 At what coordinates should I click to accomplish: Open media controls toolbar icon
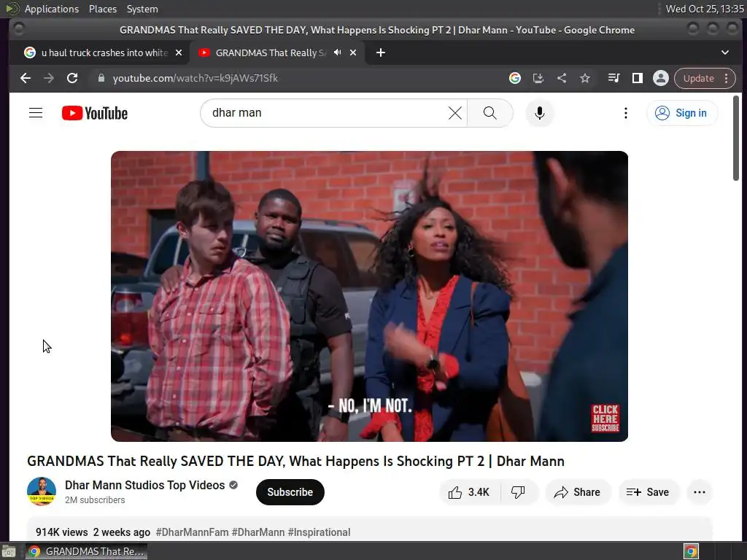click(x=614, y=78)
